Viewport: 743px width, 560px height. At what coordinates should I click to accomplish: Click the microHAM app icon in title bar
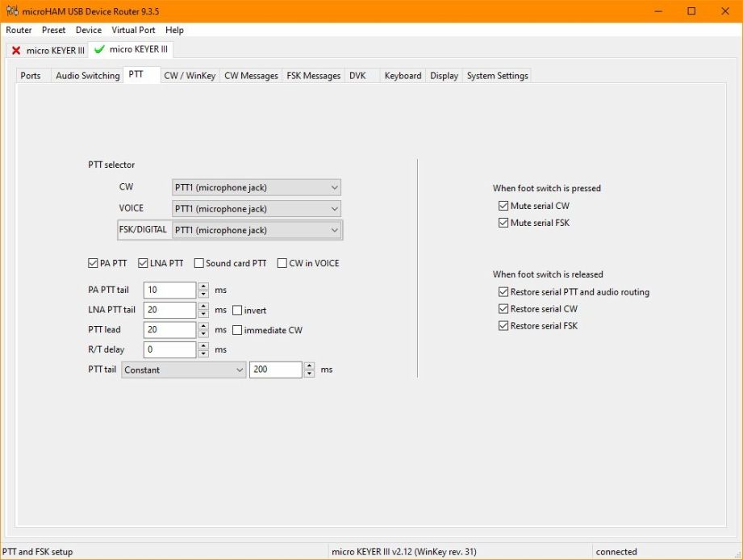(11, 11)
